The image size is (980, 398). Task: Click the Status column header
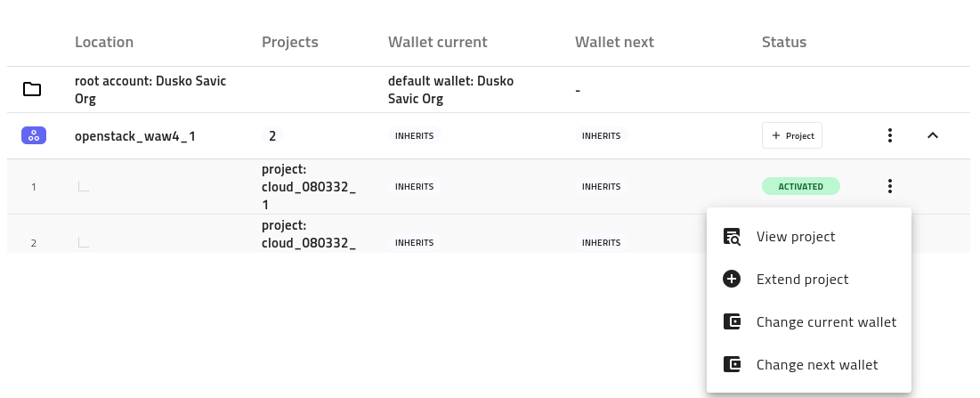783,42
